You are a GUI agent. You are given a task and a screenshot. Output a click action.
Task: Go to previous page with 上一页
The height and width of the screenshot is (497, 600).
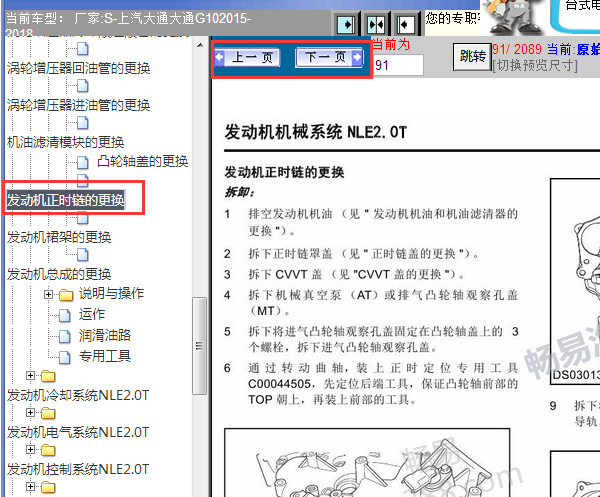tap(247, 58)
